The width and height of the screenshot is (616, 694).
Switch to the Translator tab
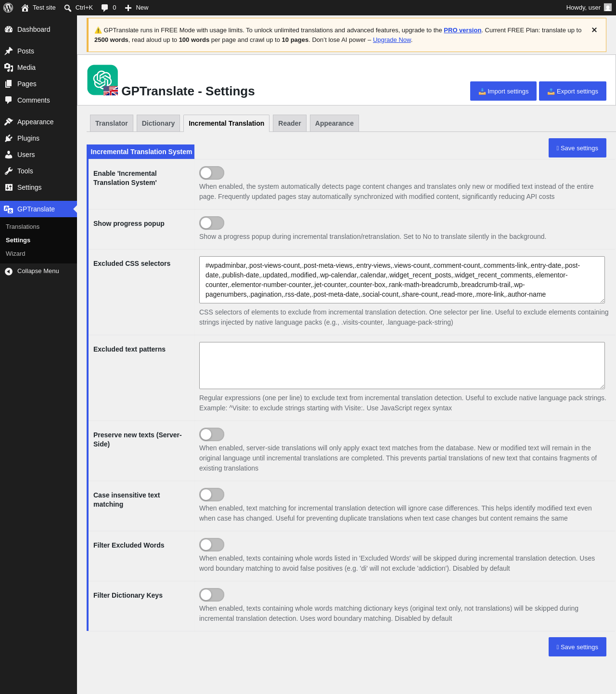pyautogui.click(x=112, y=123)
